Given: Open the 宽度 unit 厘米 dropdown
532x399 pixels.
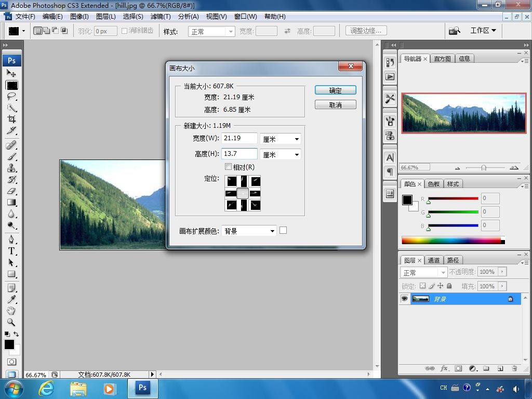Looking at the screenshot, I should (x=280, y=139).
